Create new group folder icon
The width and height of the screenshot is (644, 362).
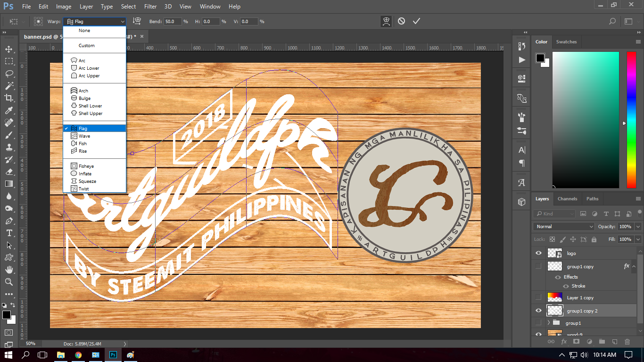(x=602, y=341)
